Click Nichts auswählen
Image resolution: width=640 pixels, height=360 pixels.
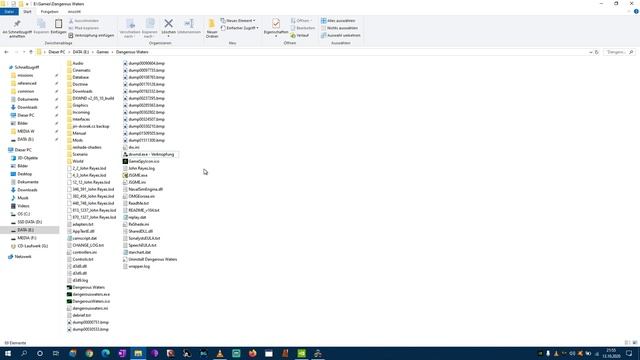(340, 28)
